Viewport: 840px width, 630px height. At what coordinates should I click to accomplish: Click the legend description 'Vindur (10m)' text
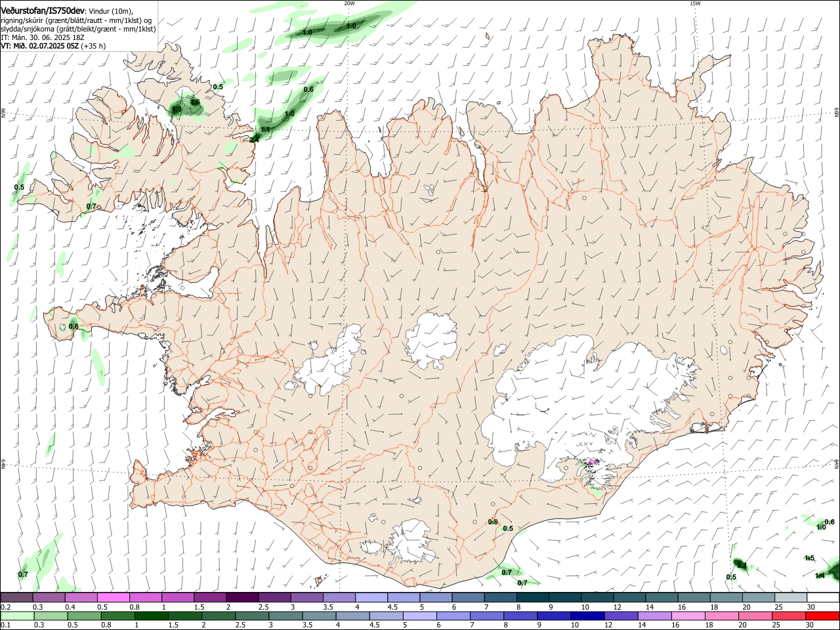click(111, 11)
